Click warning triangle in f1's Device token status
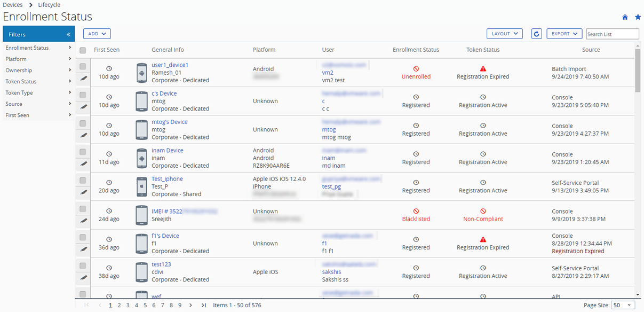 483,240
